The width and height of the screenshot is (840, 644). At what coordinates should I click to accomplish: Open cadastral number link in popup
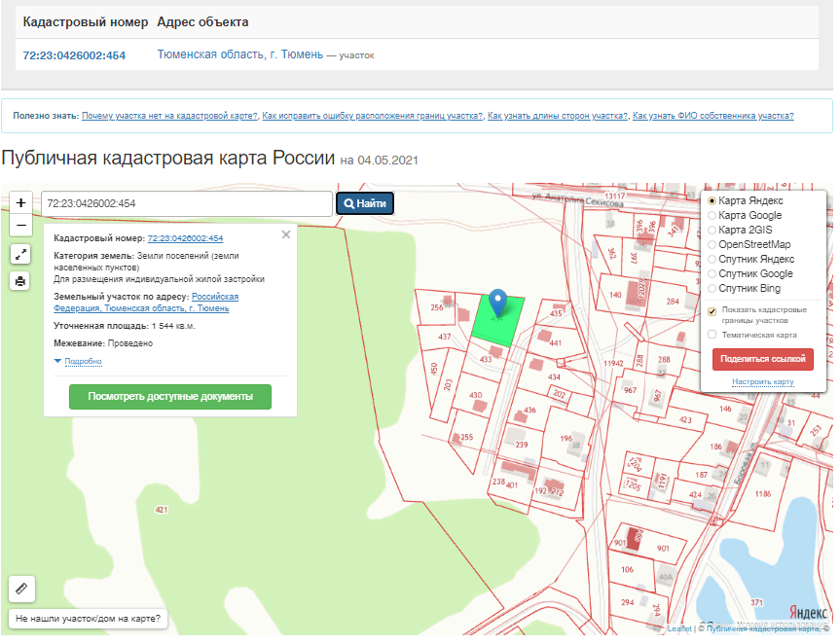click(x=185, y=238)
